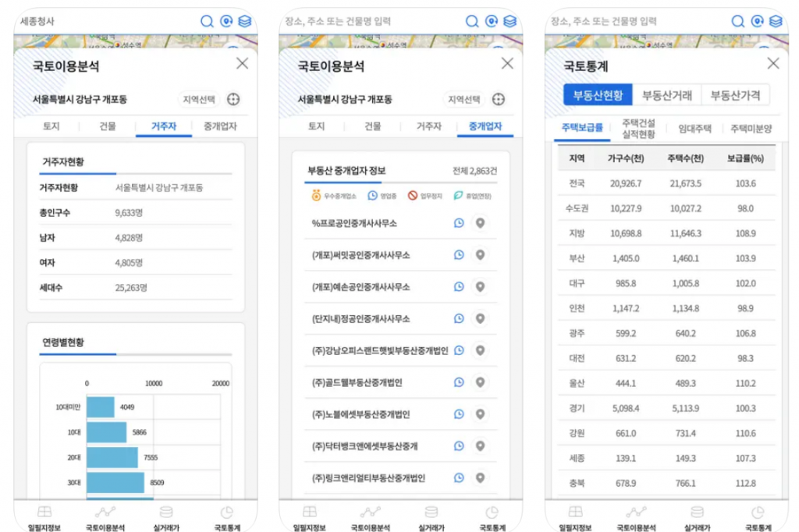The height and width of the screenshot is (532, 799).
Task: Show map pin for (주)강남오피스랜드햇빛부동산중개법인
Action: [x=480, y=350]
